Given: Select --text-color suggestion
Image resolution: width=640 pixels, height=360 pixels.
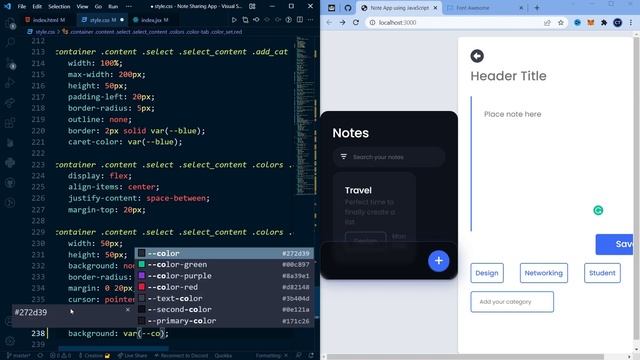Looking at the screenshot, I should coord(224,298).
